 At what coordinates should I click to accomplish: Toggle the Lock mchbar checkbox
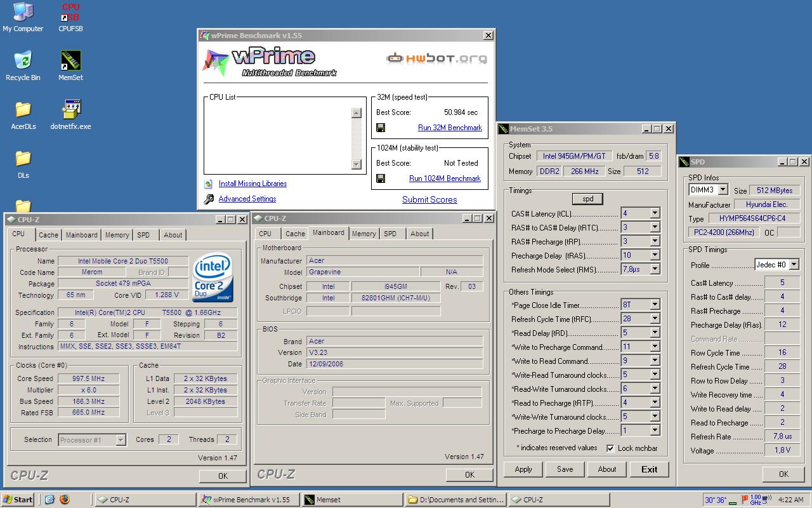pyautogui.click(x=610, y=448)
